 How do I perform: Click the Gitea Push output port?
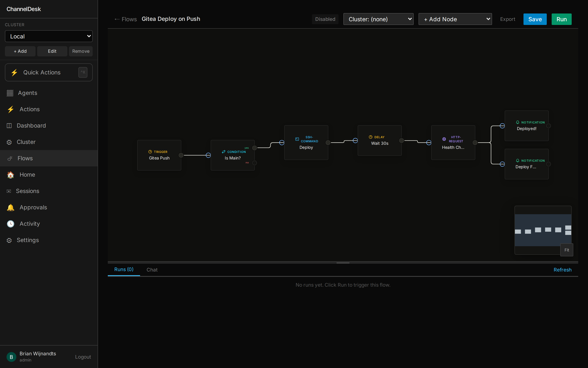[181, 155]
